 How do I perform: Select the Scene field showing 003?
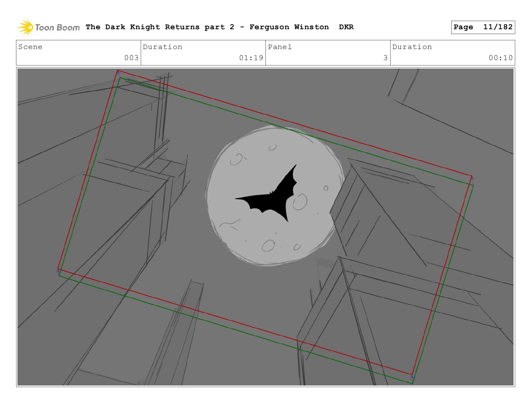click(x=79, y=53)
